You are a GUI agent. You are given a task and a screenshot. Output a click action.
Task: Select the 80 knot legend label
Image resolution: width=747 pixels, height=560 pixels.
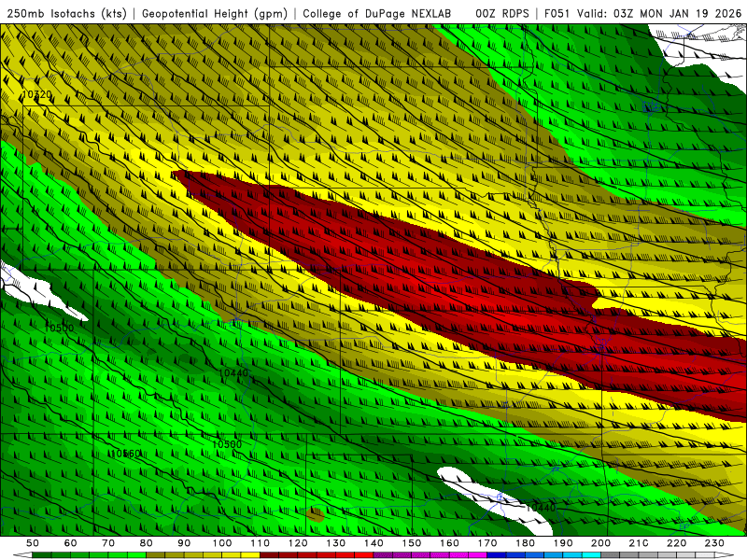click(x=146, y=543)
